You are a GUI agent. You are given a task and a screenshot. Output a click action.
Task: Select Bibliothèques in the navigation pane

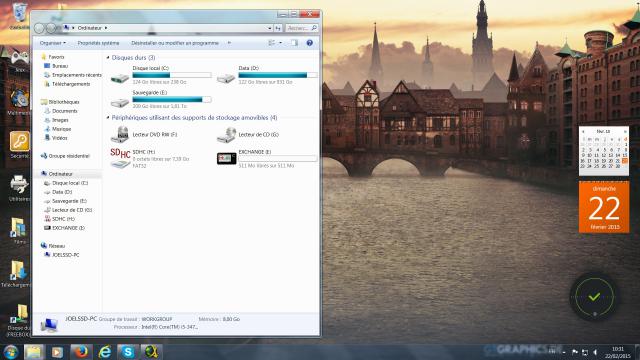[64, 102]
